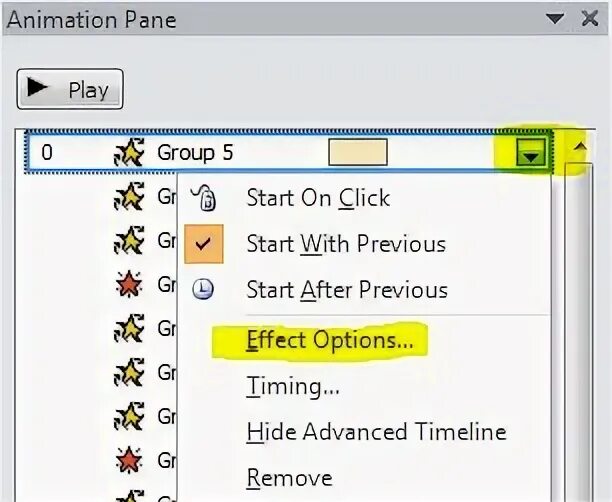
Task: Click the second animation's yellow star icon
Action: (128, 198)
